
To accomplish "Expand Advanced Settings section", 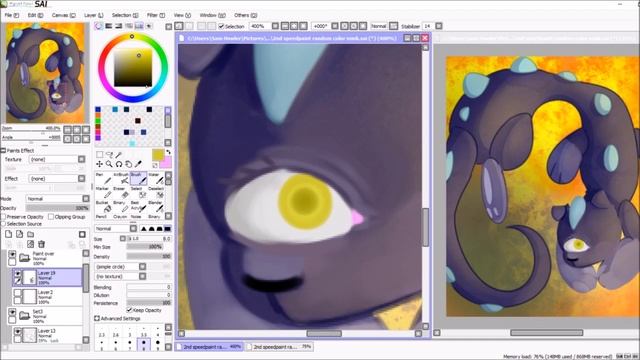I will (97, 318).
